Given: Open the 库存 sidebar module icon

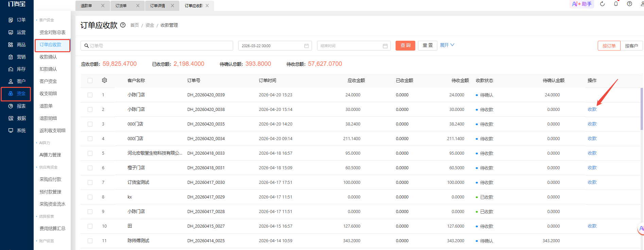Looking at the screenshot, I should tap(11, 69).
